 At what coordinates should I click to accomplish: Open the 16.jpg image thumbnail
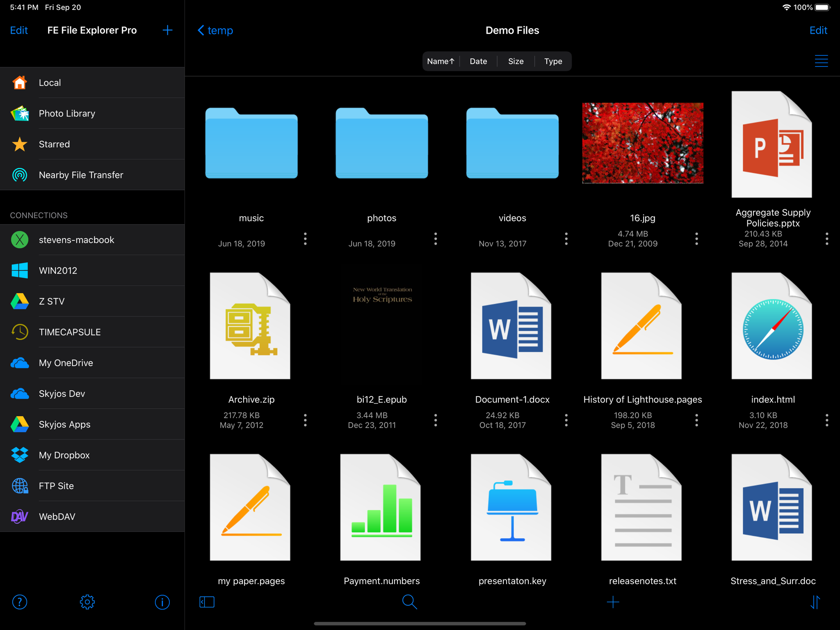coord(642,143)
